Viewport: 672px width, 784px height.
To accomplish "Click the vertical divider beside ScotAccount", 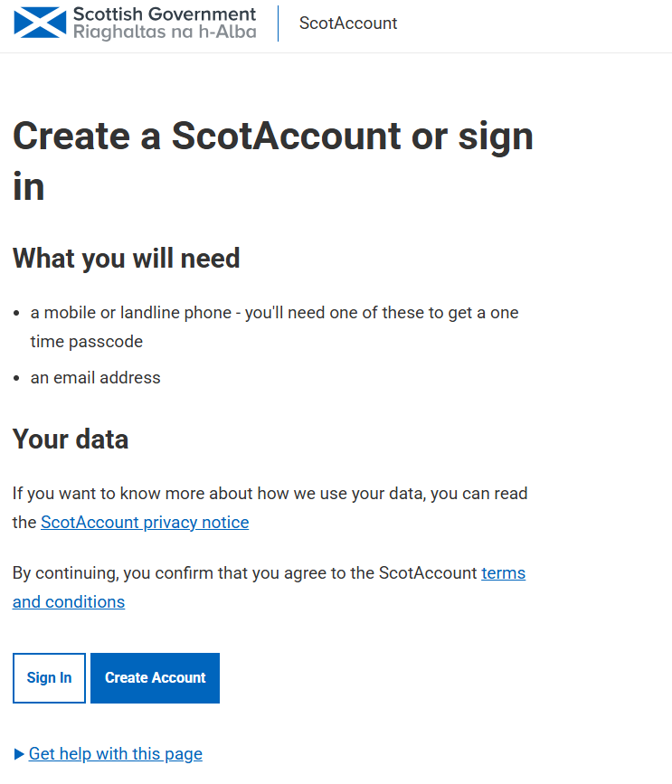I will pos(278,23).
